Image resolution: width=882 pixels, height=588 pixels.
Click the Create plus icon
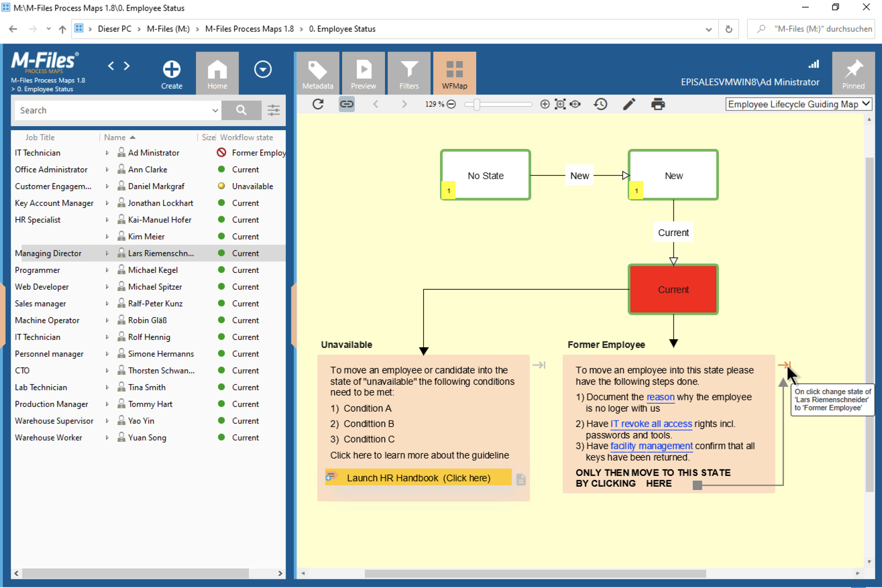click(x=172, y=69)
